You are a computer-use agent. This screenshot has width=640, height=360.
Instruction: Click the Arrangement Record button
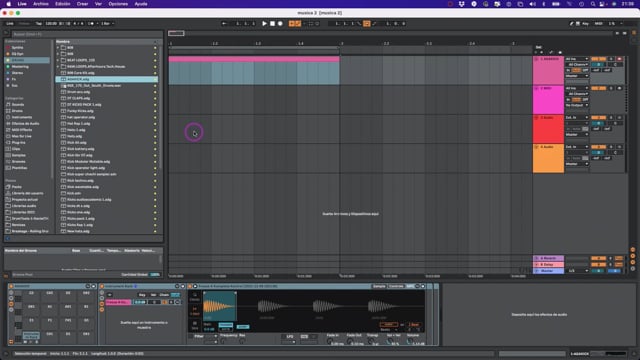tap(280, 24)
